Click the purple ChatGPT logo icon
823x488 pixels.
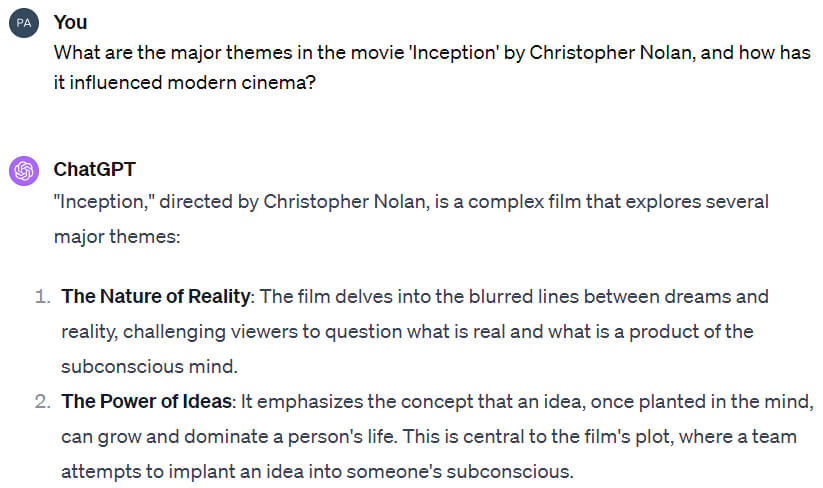pyautogui.click(x=23, y=170)
